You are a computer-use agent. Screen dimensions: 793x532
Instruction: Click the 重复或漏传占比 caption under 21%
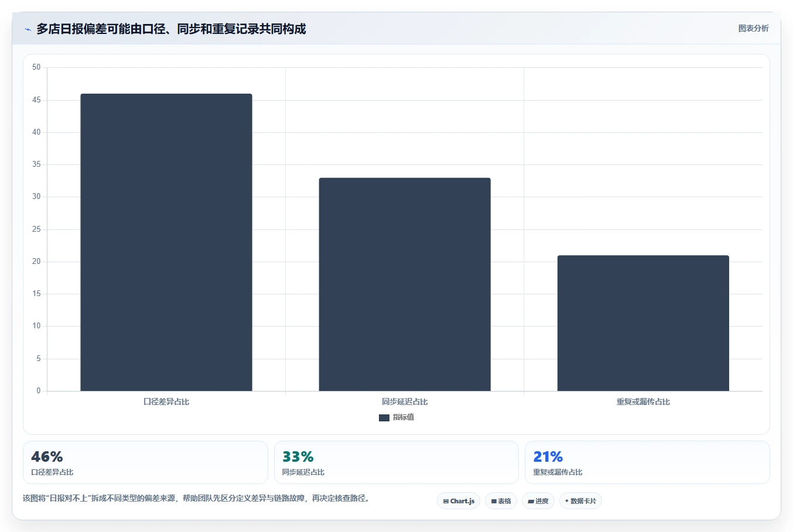(558, 472)
